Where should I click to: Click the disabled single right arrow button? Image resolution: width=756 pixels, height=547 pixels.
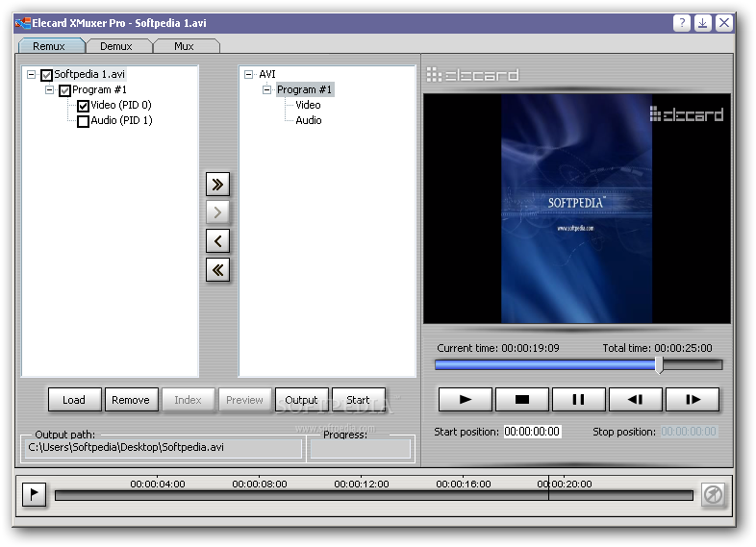217,212
